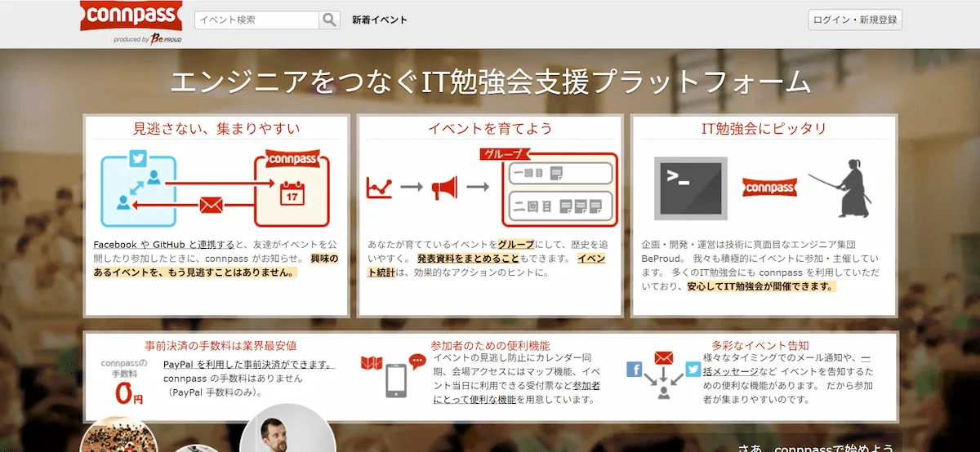
Task: Click the calendar 17 icon
Action: coord(291,195)
